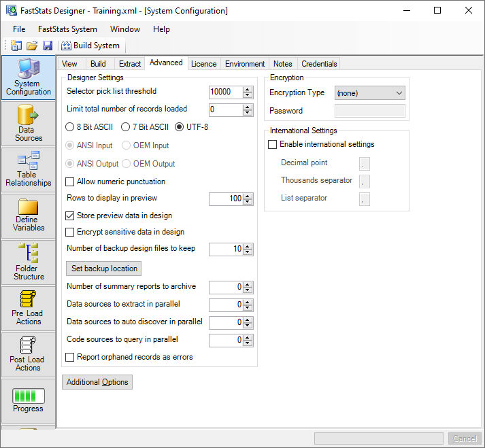The width and height of the screenshot is (485, 448).
Task: Switch to the Licence tab
Action: point(204,64)
